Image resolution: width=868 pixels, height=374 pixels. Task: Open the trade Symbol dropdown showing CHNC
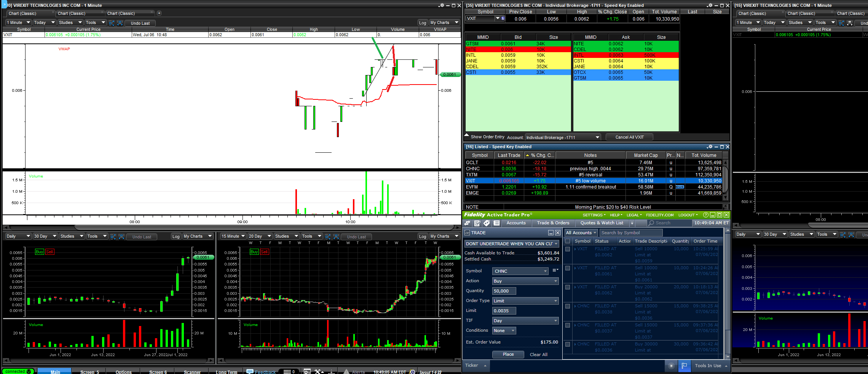coord(520,271)
